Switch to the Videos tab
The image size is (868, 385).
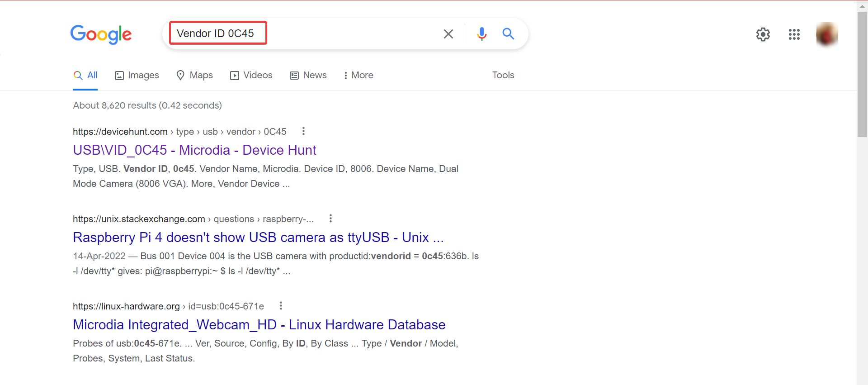(x=251, y=75)
